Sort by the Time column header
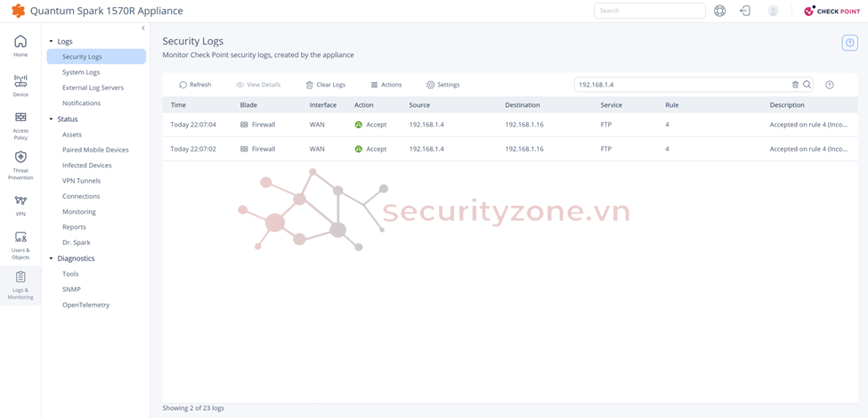 tap(178, 105)
